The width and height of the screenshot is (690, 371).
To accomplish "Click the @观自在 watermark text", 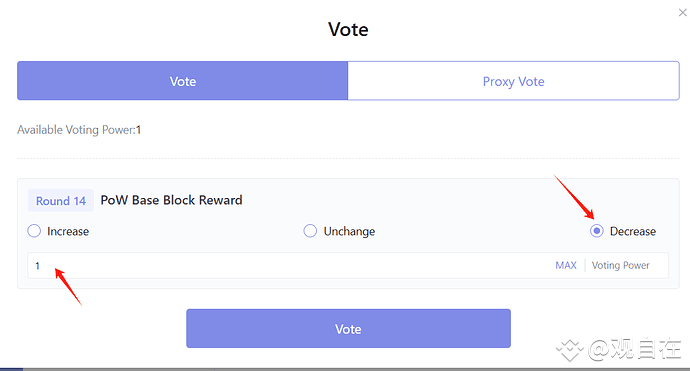I will point(635,349).
